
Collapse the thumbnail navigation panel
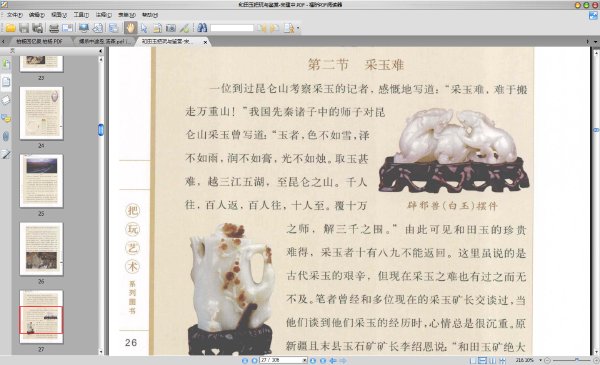pyautogui.click(x=101, y=51)
